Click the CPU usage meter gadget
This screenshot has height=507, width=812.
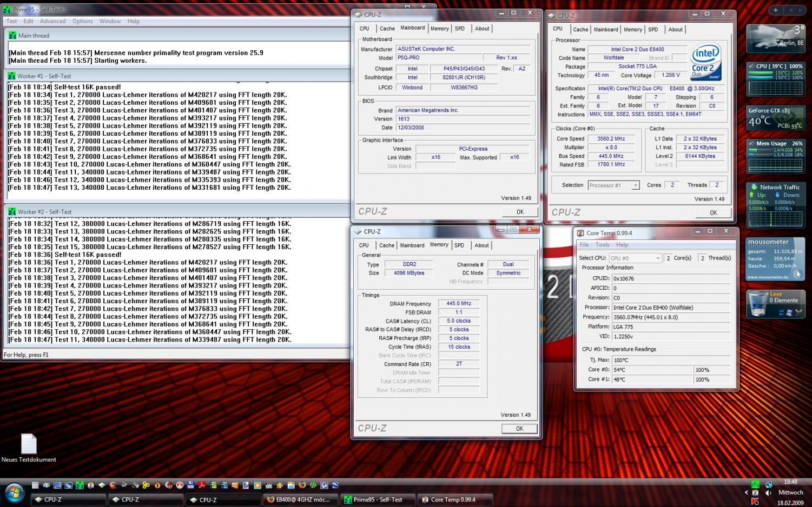click(775, 78)
